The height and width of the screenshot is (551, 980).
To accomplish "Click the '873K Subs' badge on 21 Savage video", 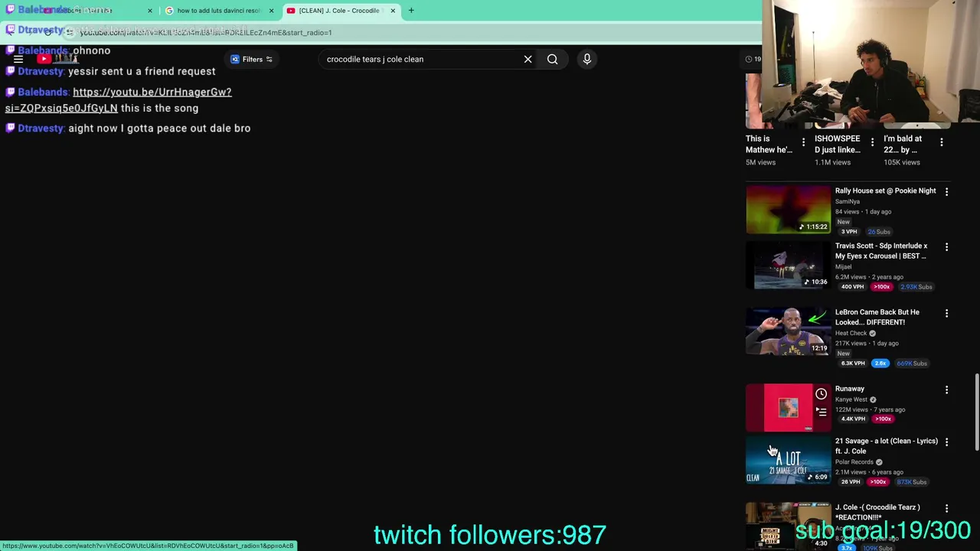I will coord(912,482).
